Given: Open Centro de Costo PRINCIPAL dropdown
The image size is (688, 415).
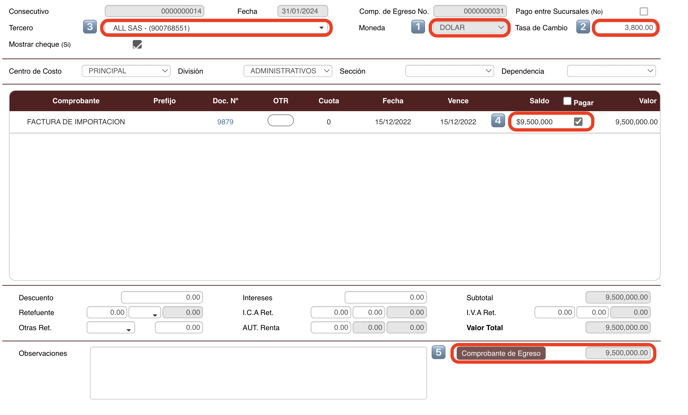Looking at the screenshot, I should tap(126, 71).
